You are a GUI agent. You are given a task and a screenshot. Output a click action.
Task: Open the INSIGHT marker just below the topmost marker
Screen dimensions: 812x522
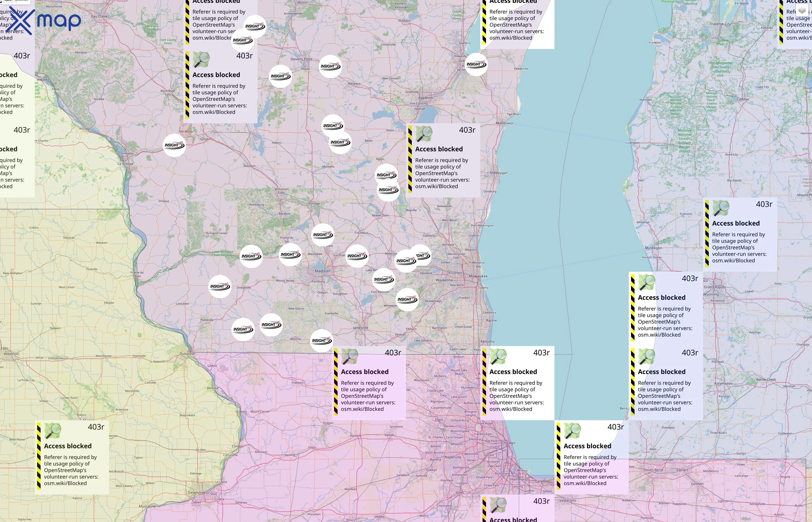[242, 40]
